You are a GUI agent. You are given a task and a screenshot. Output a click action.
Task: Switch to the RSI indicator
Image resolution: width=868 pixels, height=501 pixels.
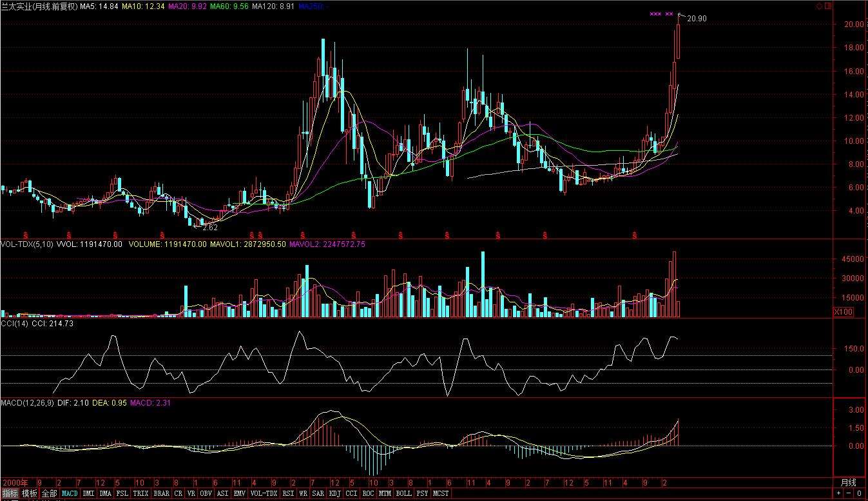(x=289, y=493)
